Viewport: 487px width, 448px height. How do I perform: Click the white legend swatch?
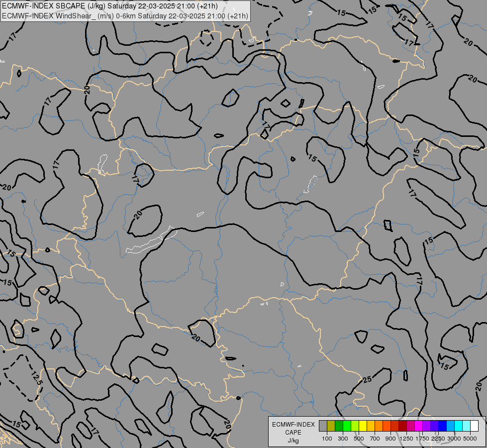click(474, 426)
